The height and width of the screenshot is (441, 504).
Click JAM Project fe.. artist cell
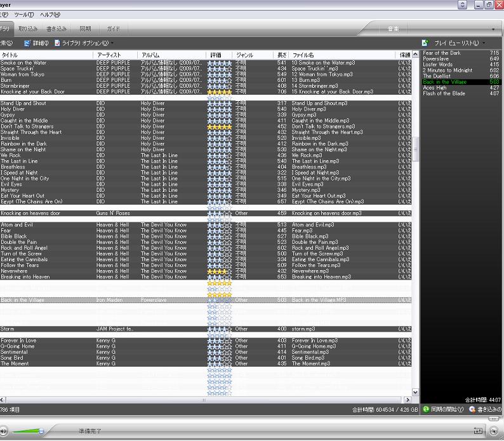[115, 329]
